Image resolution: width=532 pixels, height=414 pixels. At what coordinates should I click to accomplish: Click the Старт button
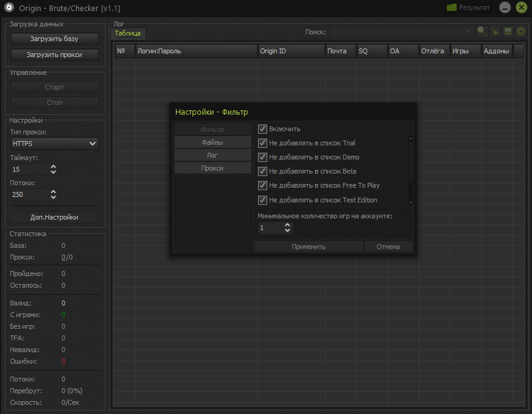[55, 87]
